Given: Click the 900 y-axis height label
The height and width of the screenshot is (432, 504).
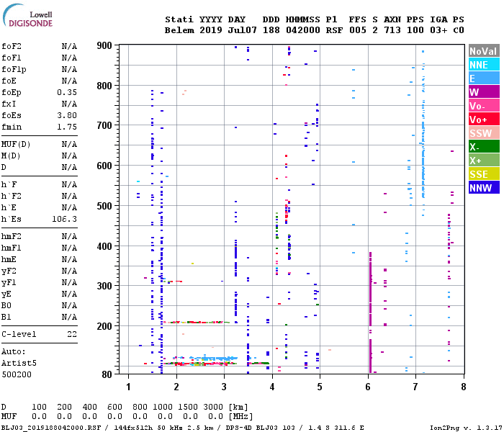Looking at the screenshot, I should pyautogui.click(x=104, y=45).
